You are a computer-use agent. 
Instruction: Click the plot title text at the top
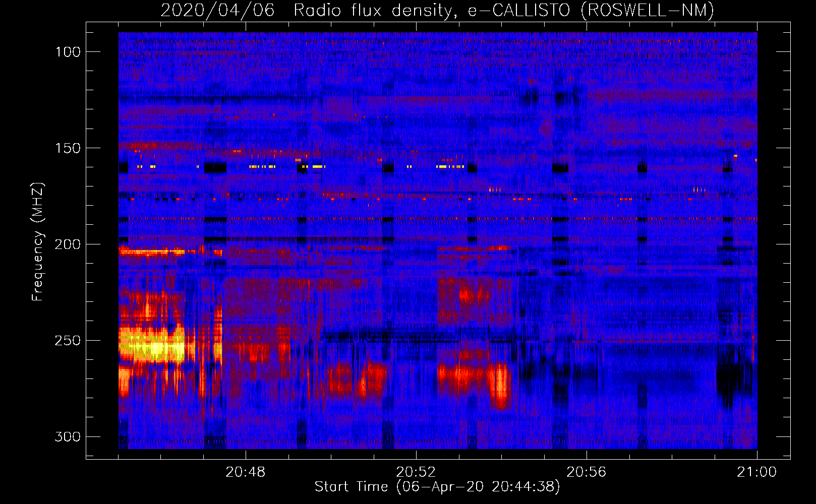click(437, 10)
